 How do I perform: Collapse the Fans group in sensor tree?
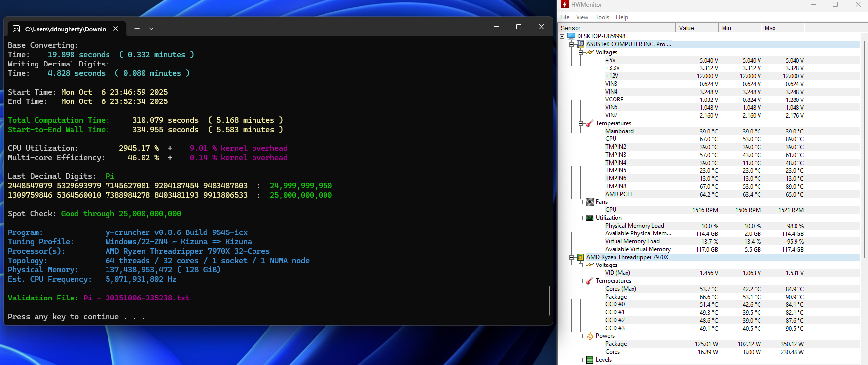[581, 202]
